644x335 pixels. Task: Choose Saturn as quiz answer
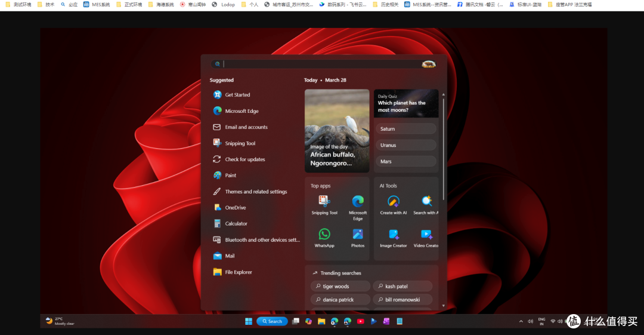coord(406,129)
